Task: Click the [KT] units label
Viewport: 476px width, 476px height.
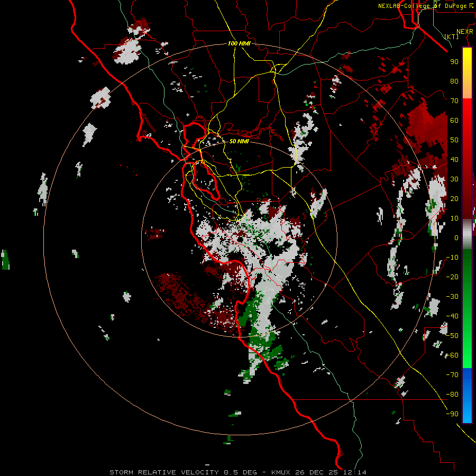Action: (x=452, y=36)
